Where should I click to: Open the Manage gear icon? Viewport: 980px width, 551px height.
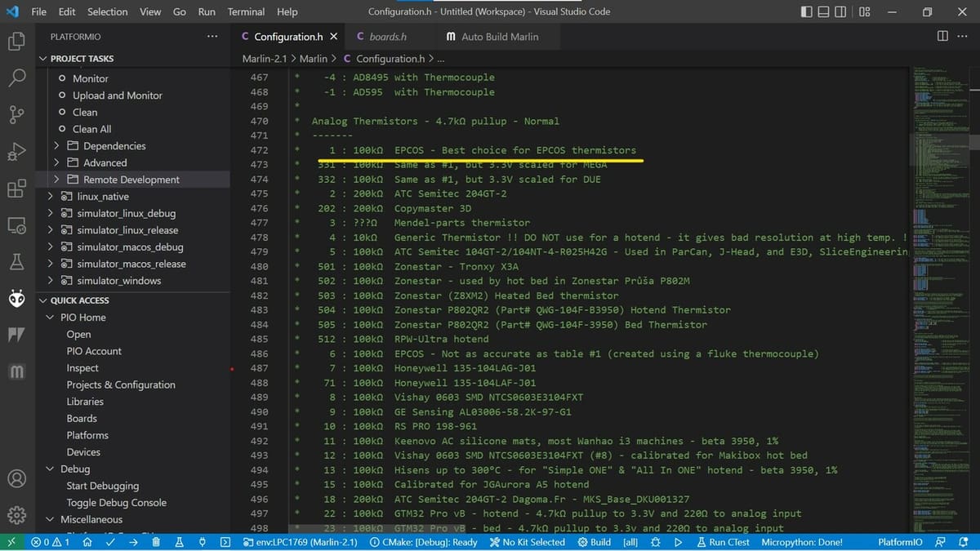pyautogui.click(x=16, y=515)
